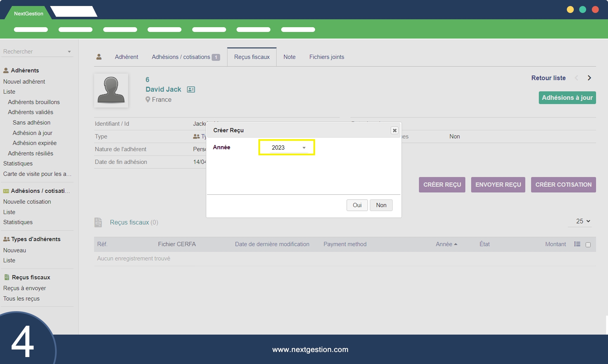This screenshot has height=364, width=608.
Task: Confirm with the Oui button
Action: (357, 205)
